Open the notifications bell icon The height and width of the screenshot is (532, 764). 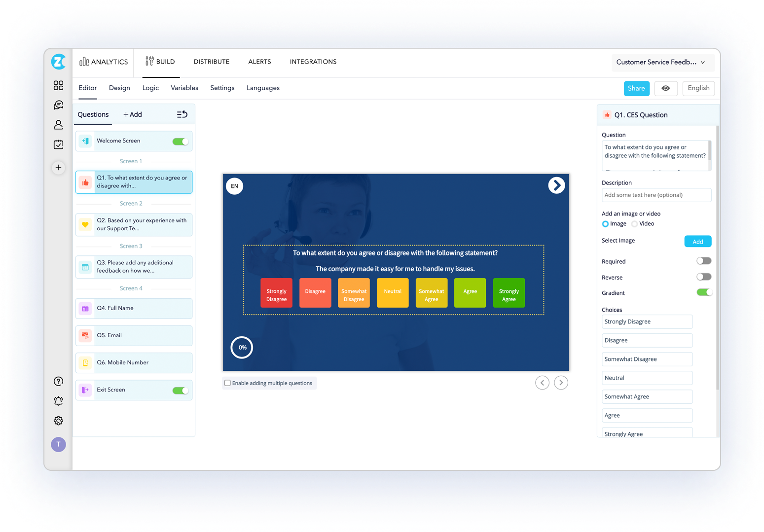click(58, 401)
